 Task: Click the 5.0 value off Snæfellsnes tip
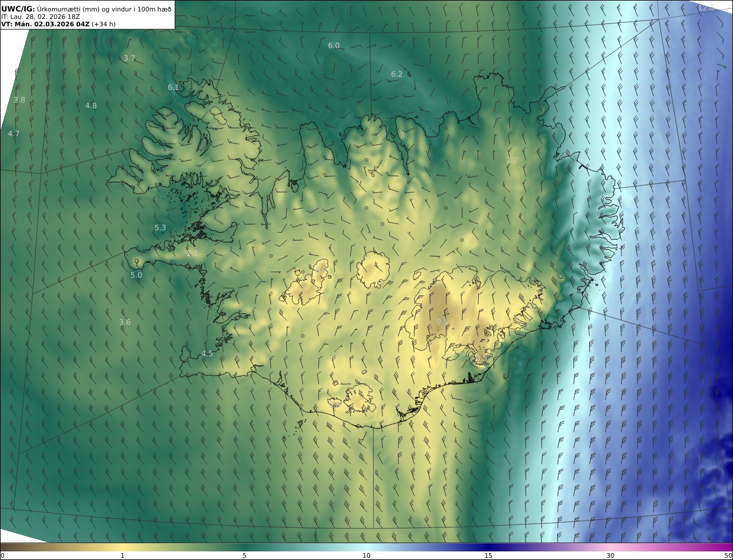pyautogui.click(x=136, y=275)
